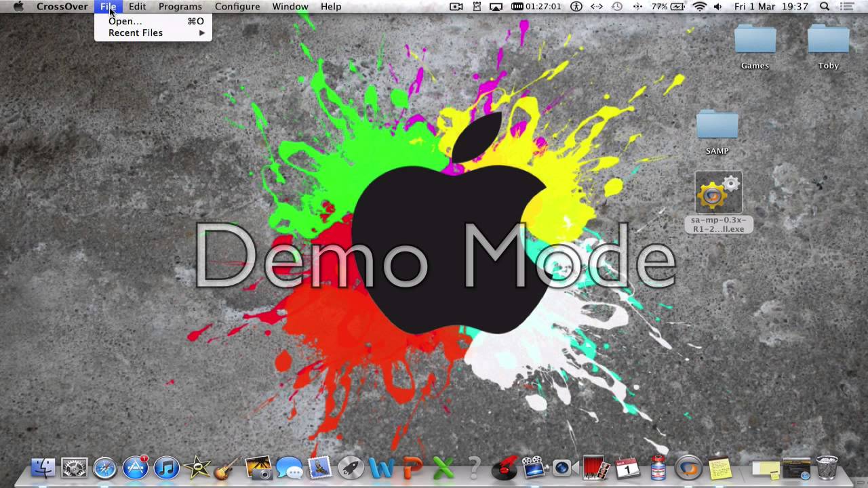Image resolution: width=868 pixels, height=488 pixels.
Task: Click the AirPlay display menu bar icon
Action: click(496, 6)
